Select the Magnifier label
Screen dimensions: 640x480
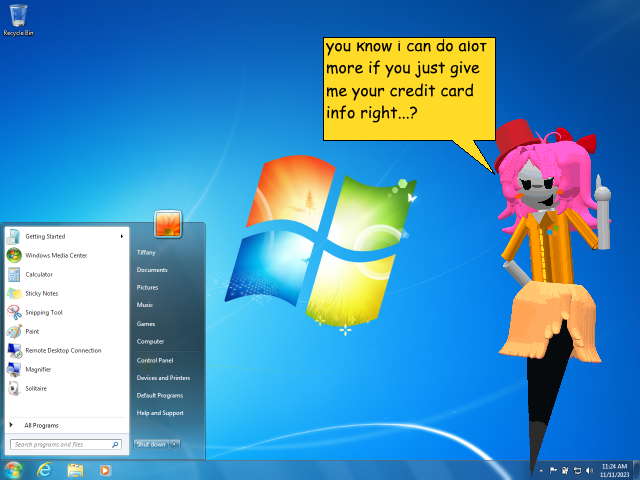[x=38, y=370]
